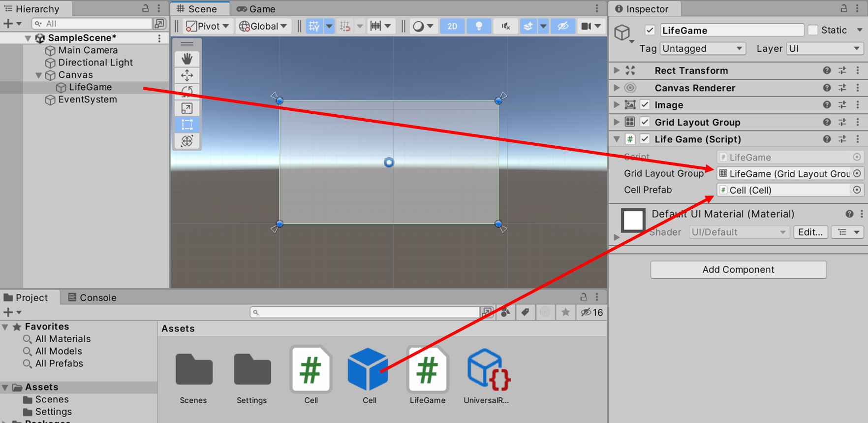Switch to the Game tab

point(256,9)
